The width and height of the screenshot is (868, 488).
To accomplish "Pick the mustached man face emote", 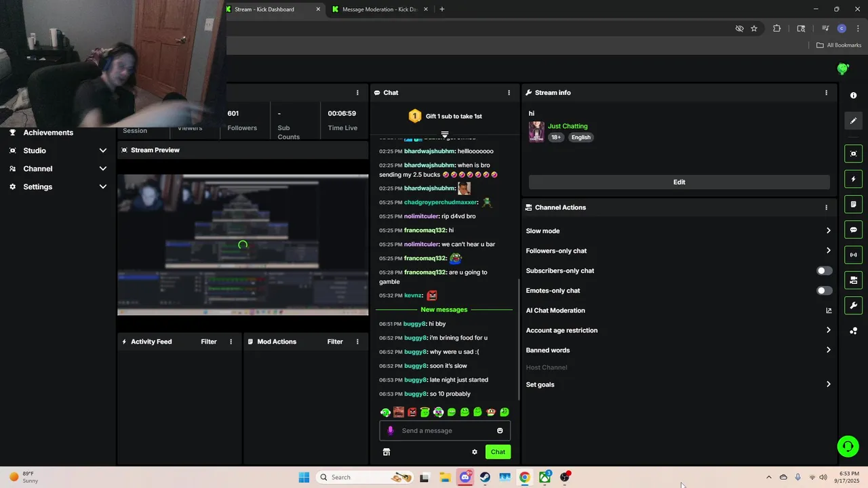I will point(399,412).
